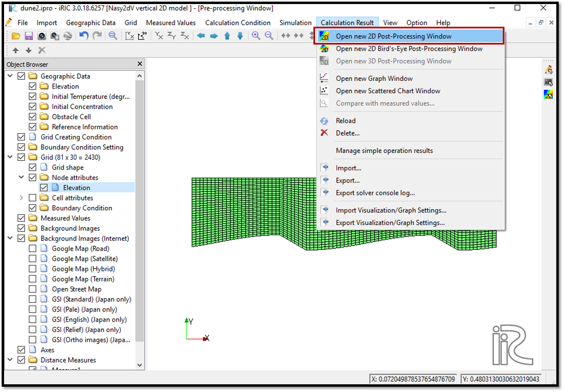This screenshot has width=564, height=392.
Task: Click the Save project disk icon
Action: pyautogui.click(x=29, y=36)
